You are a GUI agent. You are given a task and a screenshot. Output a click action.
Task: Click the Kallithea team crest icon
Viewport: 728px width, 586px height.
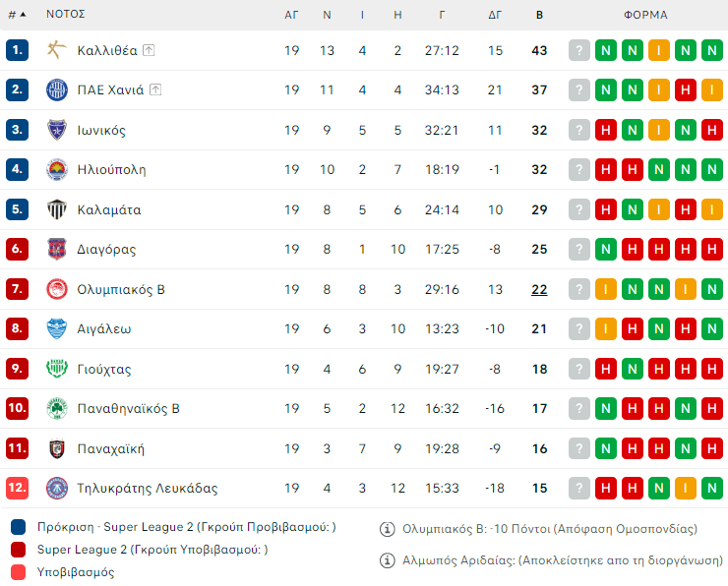pyautogui.click(x=57, y=50)
